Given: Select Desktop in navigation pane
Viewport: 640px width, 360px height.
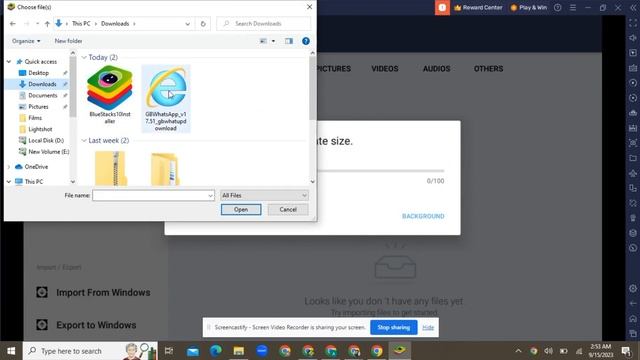Looking at the screenshot, I should click(x=38, y=73).
